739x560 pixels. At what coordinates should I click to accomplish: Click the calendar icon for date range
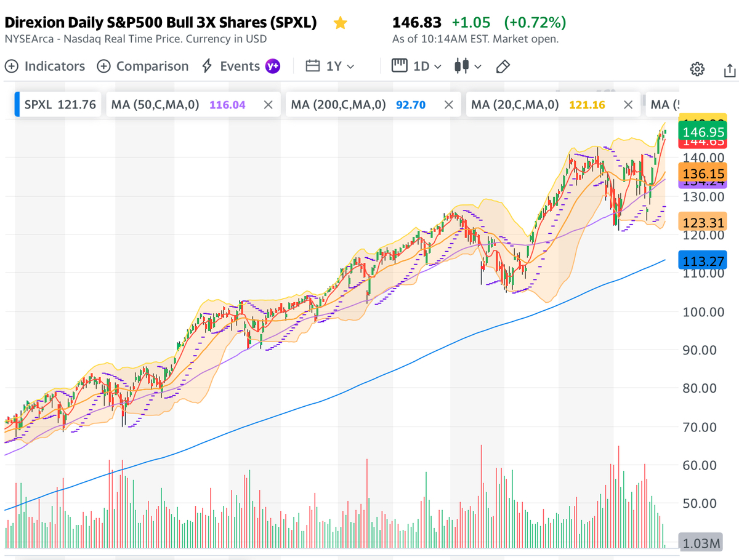tap(313, 66)
